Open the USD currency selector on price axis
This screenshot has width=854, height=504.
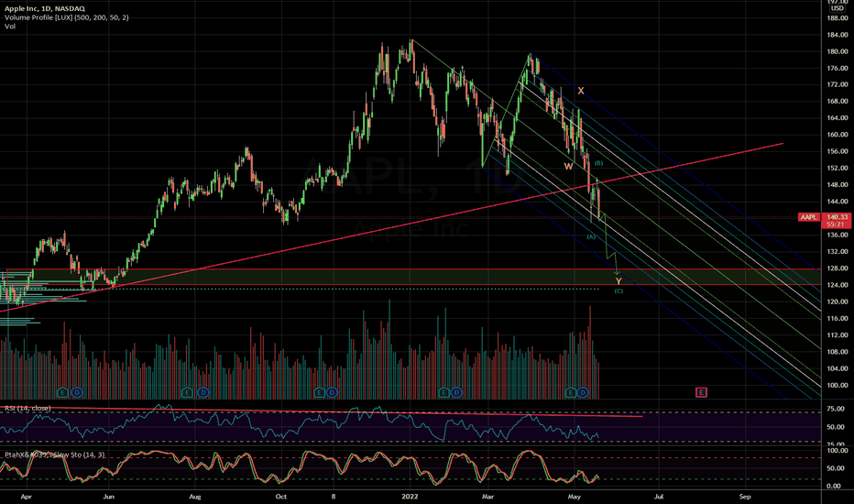pyautogui.click(x=838, y=8)
